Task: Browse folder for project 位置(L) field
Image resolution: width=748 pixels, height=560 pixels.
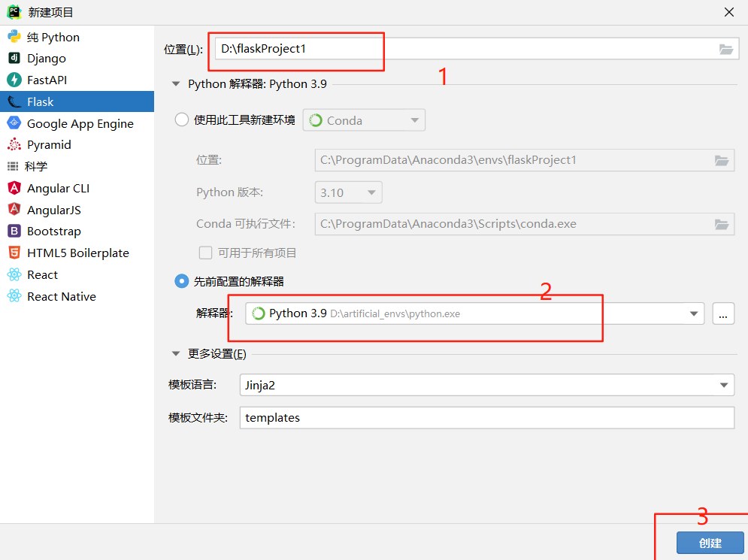Action: tap(725, 49)
